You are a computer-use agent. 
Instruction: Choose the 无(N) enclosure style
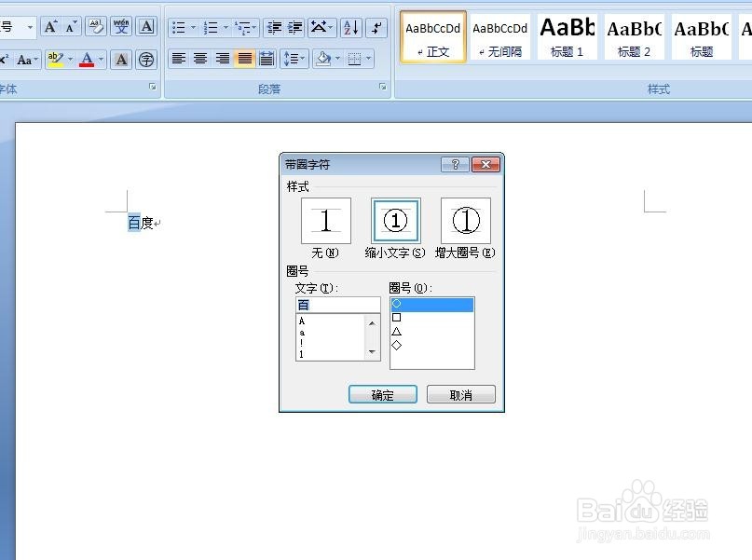[325, 221]
